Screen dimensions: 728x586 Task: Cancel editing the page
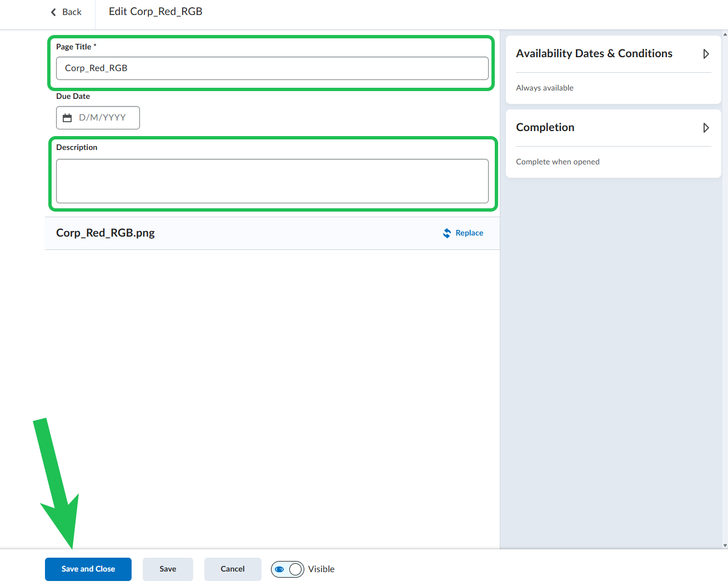pyautogui.click(x=232, y=569)
